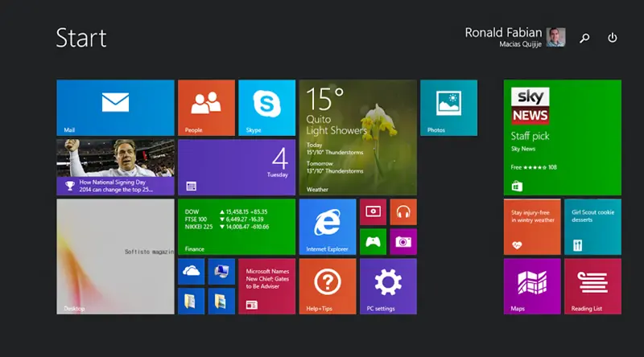Launch the Skype tile
Screen dimensions: 644x357
tap(267, 108)
